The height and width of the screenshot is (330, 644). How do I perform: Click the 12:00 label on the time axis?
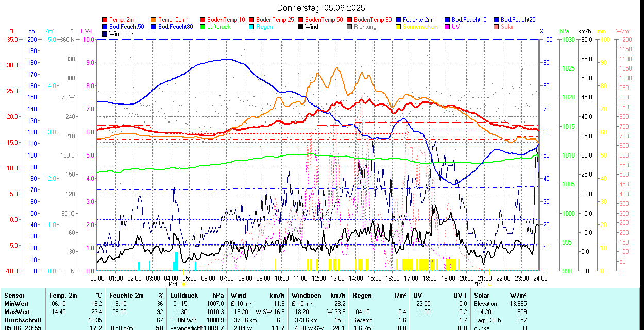318,278
